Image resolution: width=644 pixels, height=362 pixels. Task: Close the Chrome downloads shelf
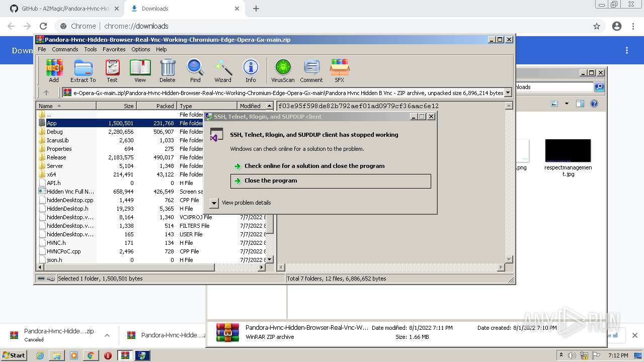coord(634,335)
